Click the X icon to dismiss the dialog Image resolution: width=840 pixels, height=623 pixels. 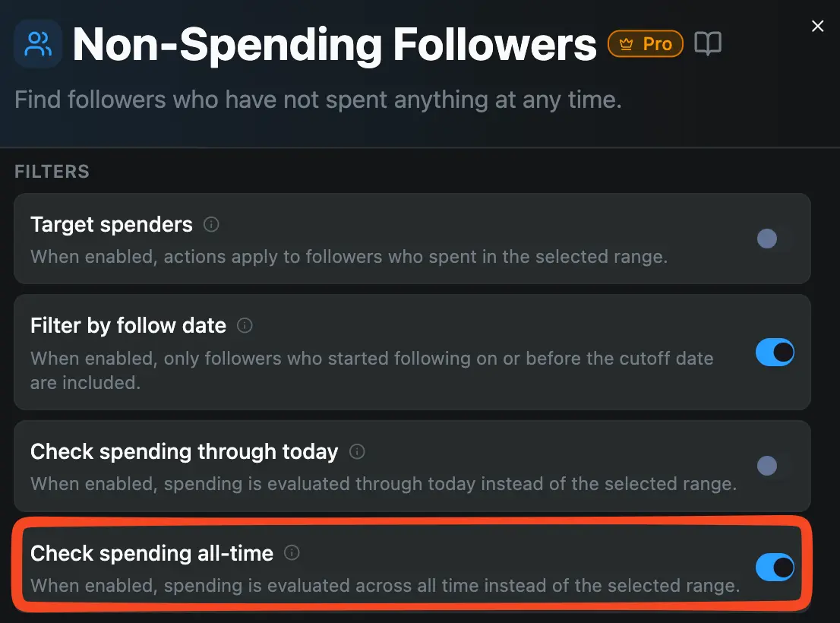(817, 26)
